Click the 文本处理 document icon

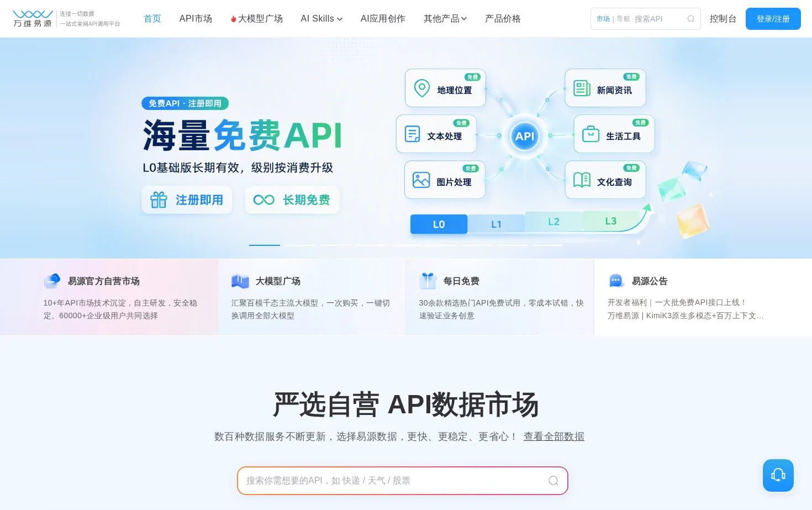coord(413,134)
